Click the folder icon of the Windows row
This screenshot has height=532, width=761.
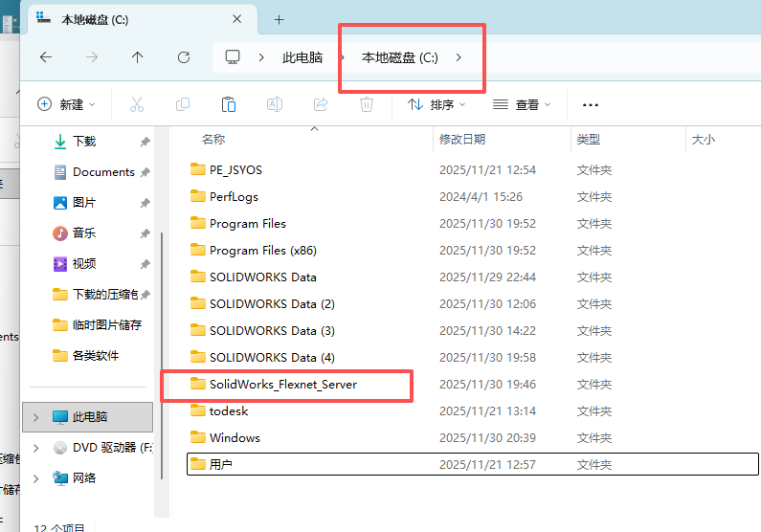pyautogui.click(x=197, y=437)
